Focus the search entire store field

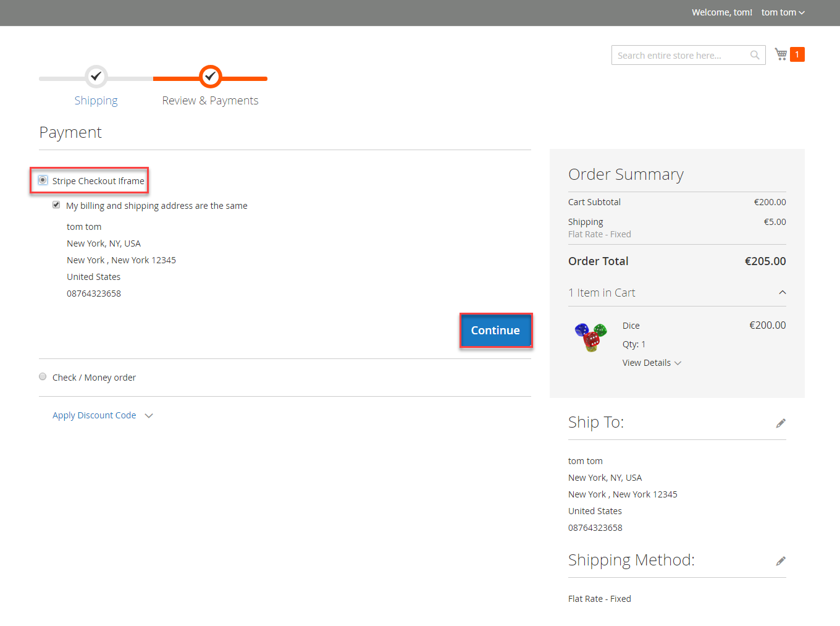pos(679,55)
